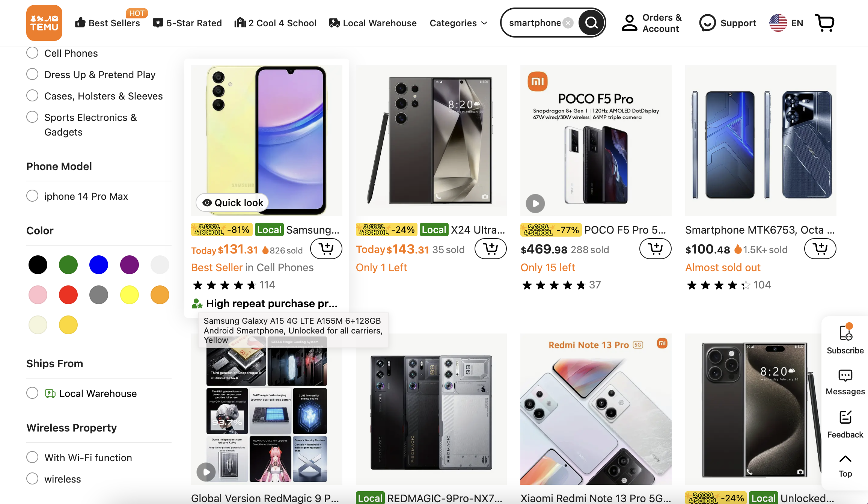Select the red color filter swatch
This screenshot has width=868, height=504.
pyautogui.click(x=68, y=294)
